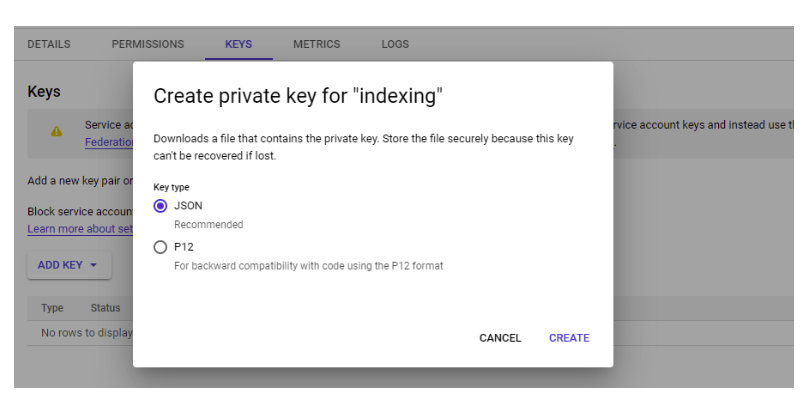Image resolution: width=809 pixels, height=411 pixels.
Task: Click the 'For backward compatibility' description text
Action: 308,266
